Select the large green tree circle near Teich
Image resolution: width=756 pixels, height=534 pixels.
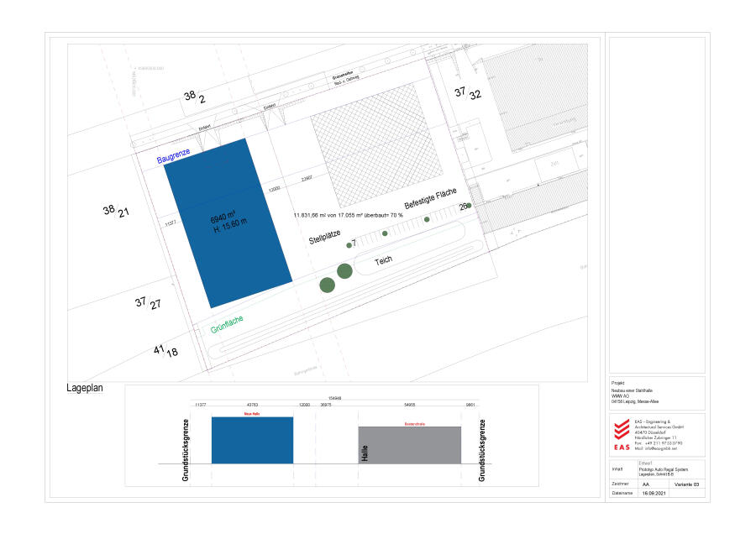point(344,270)
